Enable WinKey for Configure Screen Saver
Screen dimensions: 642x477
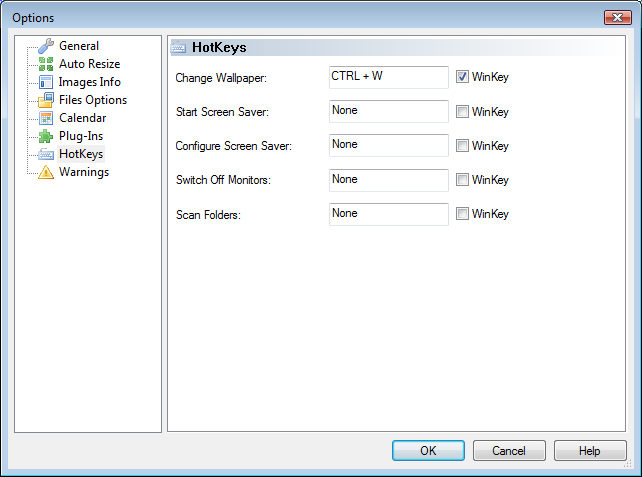click(x=462, y=145)
